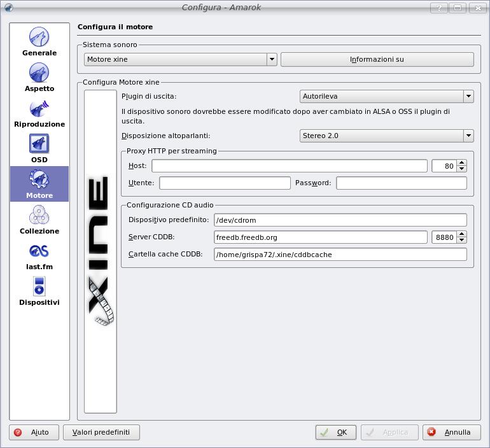Open the Plugin di uscita dropdown
Viewport: 490px width, 448px height.
pyautogui.click(x=468, y=97)
